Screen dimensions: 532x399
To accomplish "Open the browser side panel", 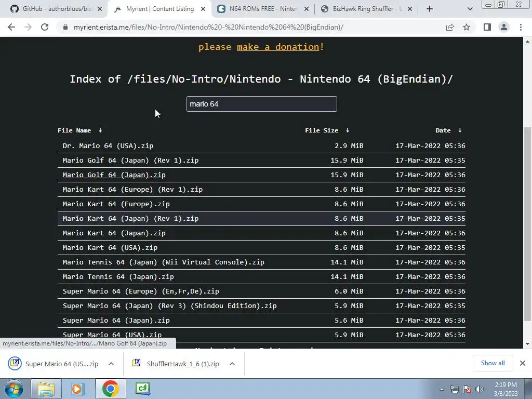I will point(487,27).
